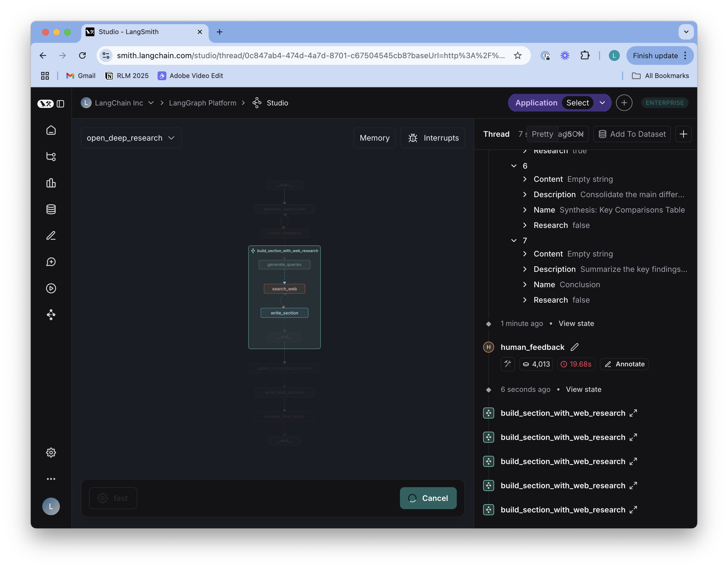728x569 pixels.
Task: Open the Datasets database sidebar icon
Action: [51, 209]
